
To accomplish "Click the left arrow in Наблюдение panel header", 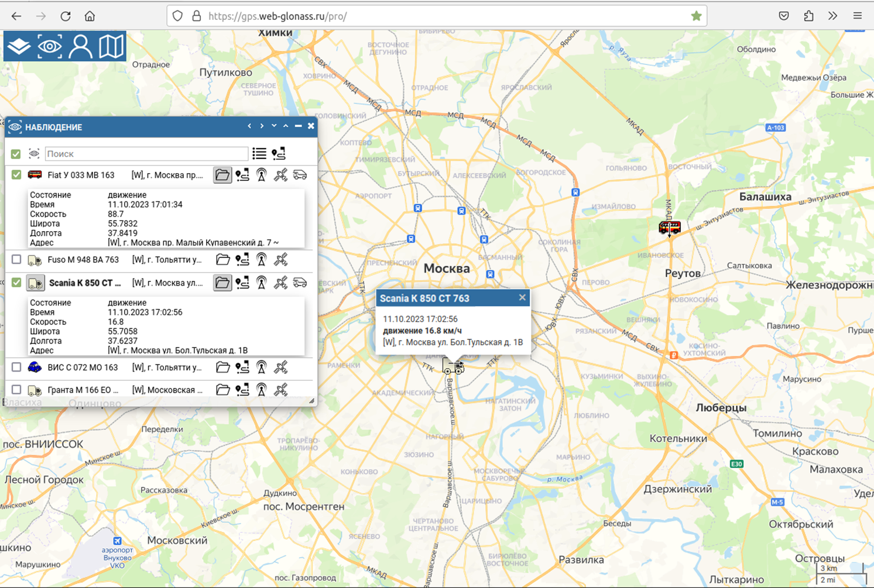I will (249, 126).
